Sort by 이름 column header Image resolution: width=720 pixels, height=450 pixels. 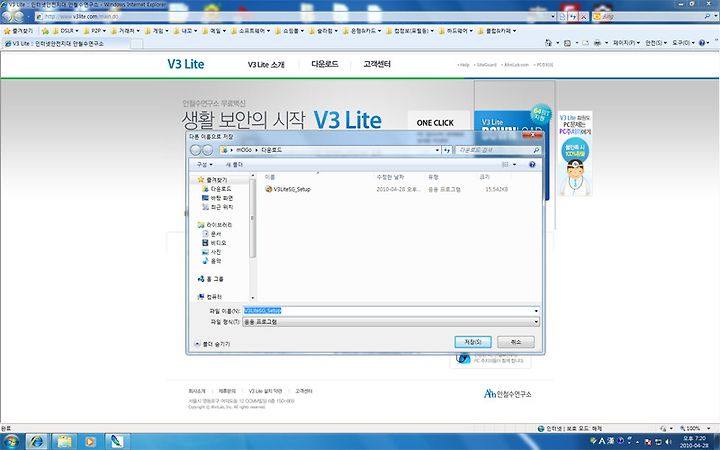(270, 177)
